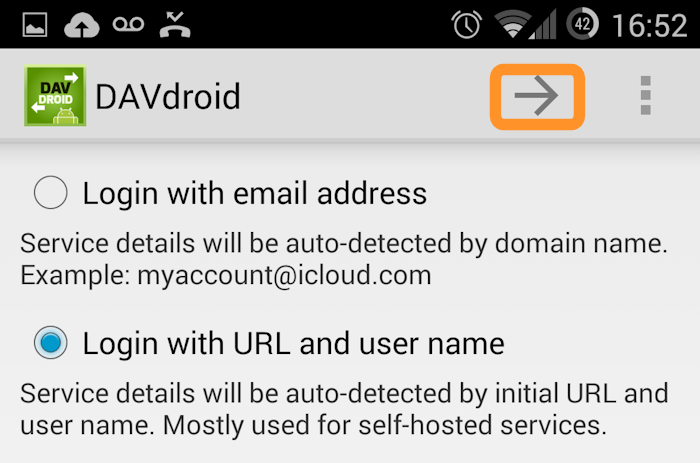
Task: Select the Login with email address radio button
Action: (50, 192)
